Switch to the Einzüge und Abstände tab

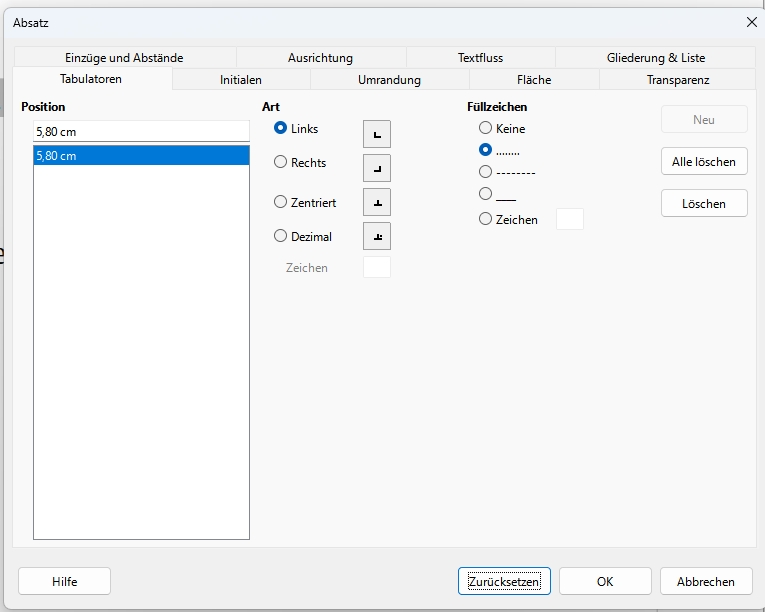[x=124, y=58]
